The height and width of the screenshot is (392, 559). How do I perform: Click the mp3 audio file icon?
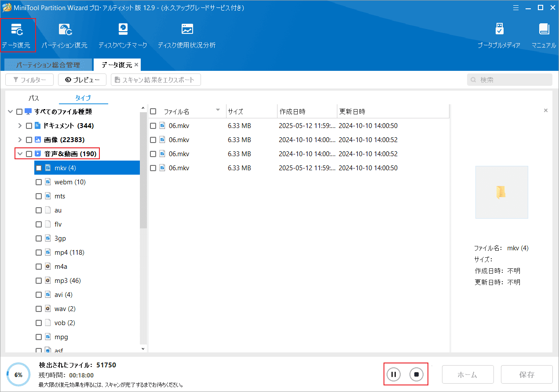coord(48,281)
